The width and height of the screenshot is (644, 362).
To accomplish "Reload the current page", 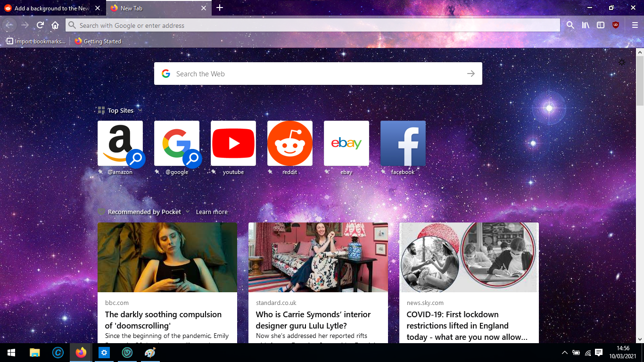I will coord(41,25).
